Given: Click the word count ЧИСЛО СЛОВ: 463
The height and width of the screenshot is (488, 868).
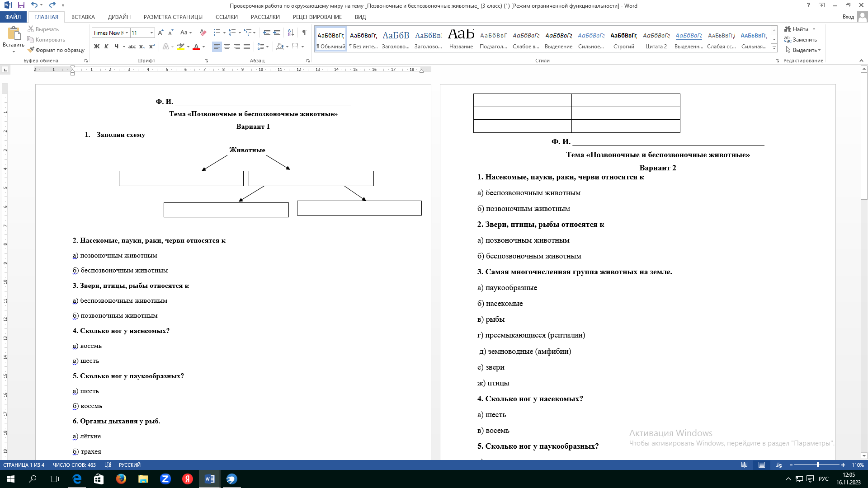Looking at the screenshot, I should [74, 465].
